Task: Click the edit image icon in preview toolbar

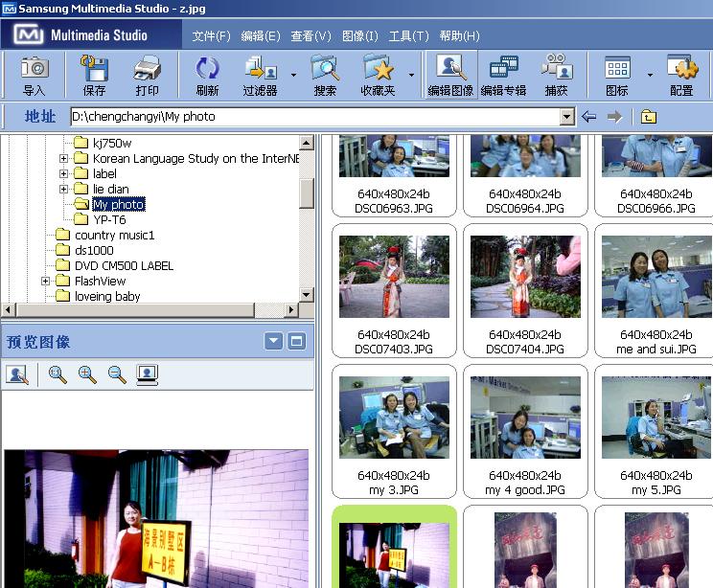Action: point(17,374)
